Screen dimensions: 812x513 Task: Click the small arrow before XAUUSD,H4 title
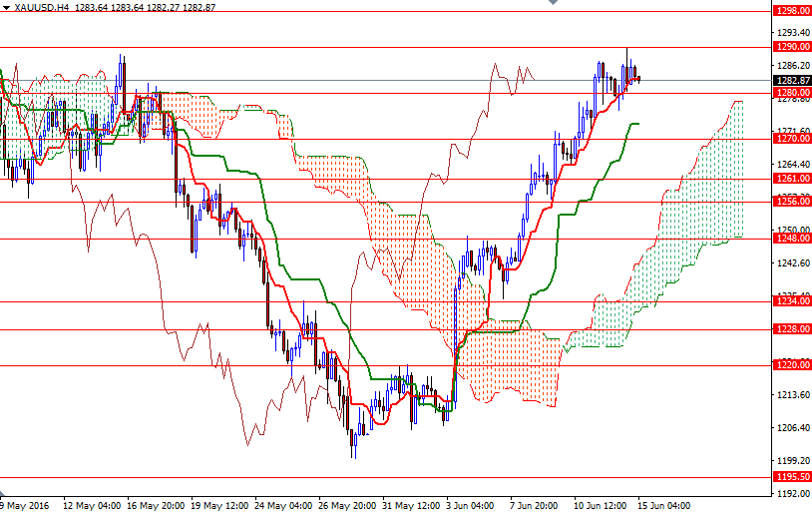tap(5, 7)
